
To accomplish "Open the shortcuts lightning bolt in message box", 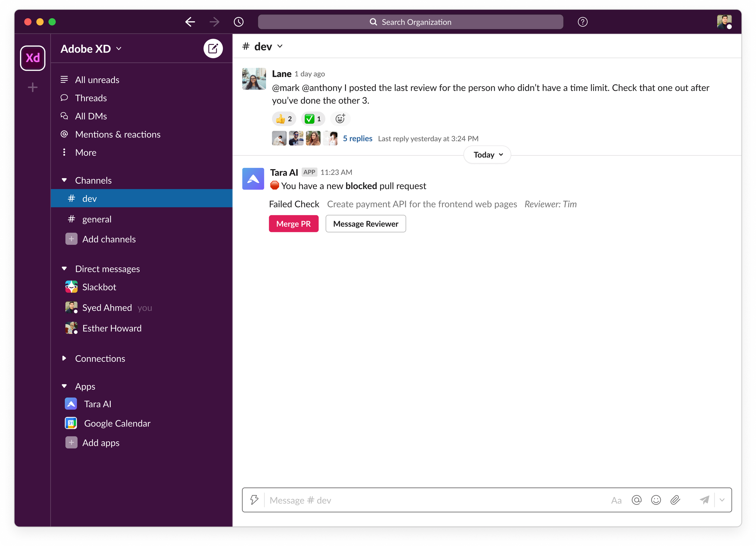I will click(254, 500).
